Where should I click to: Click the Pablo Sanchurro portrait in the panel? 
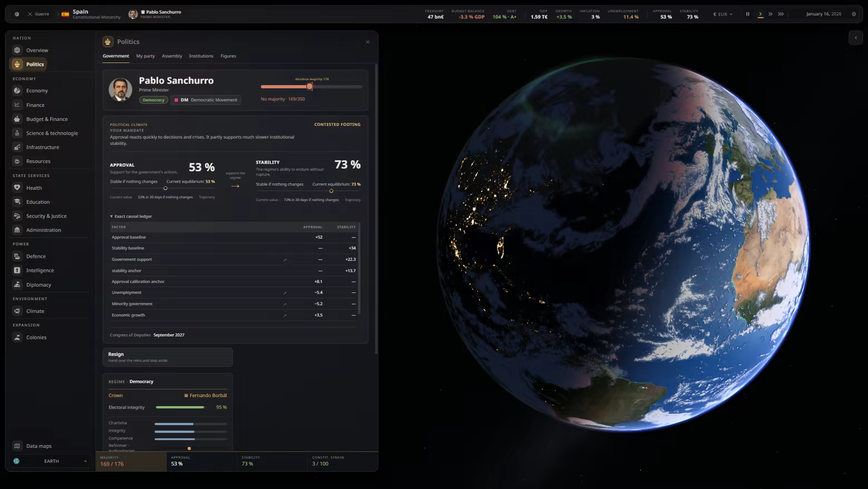coord(120,90)
